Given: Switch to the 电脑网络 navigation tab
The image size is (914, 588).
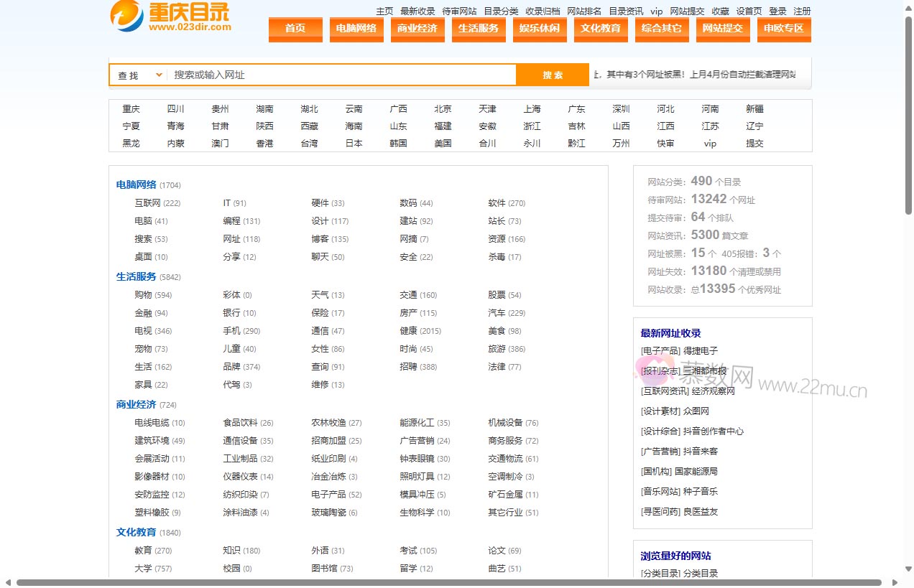Looking at the screenshot, I should click(356, 29).
